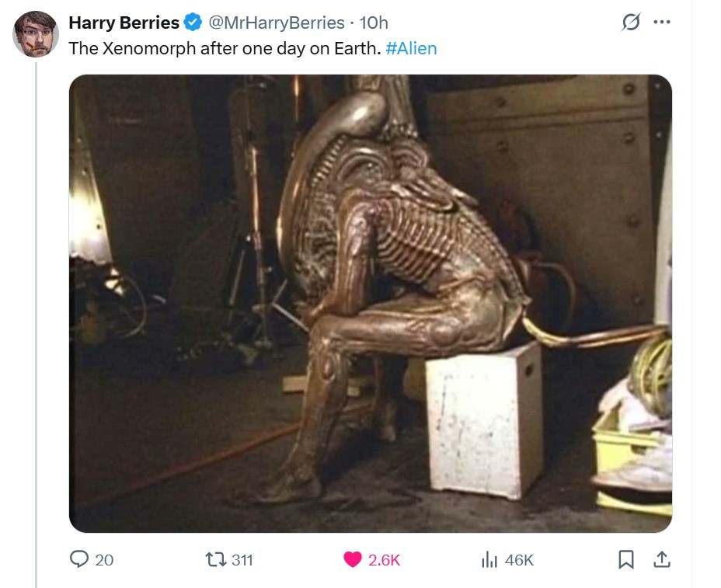Click the 20 replies count
Screen dimensions: 721x588
coord(104,560)
